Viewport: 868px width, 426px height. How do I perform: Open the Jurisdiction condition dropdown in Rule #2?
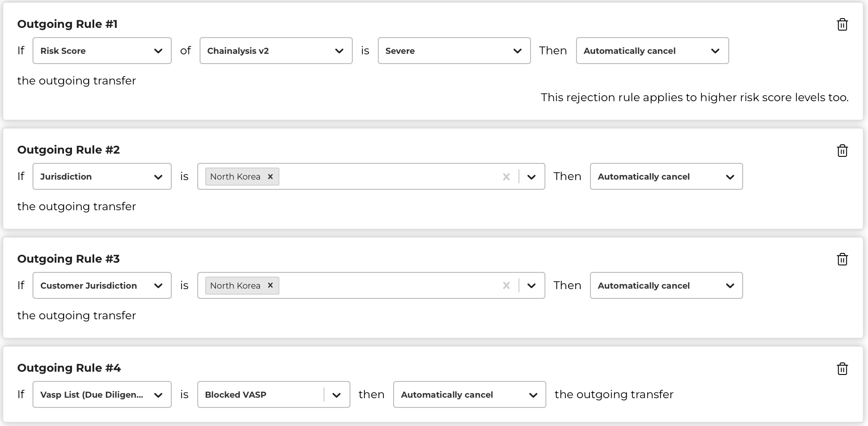click(102, 176)
